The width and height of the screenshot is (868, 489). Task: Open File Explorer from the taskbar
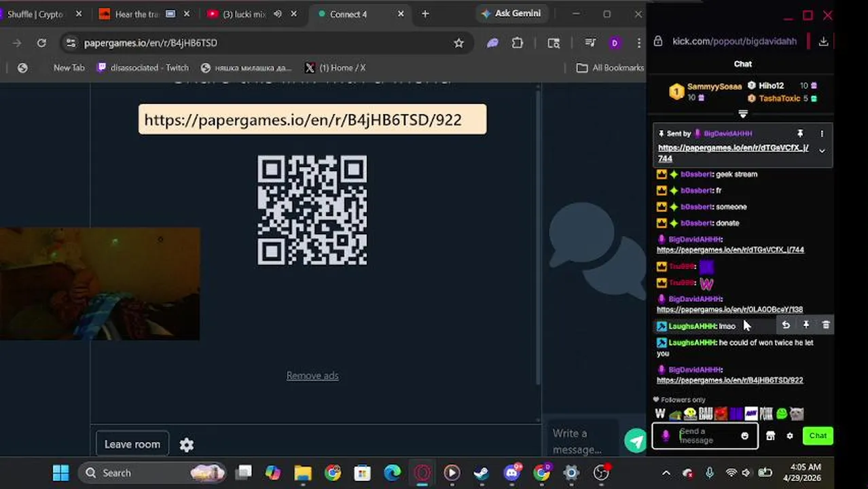303,473
